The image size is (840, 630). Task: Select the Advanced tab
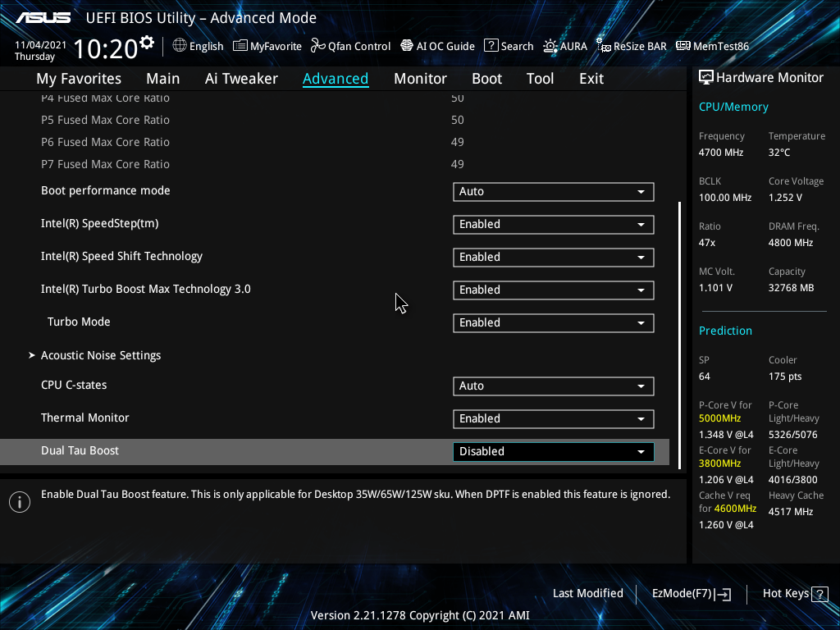click(x=336, y=79)
